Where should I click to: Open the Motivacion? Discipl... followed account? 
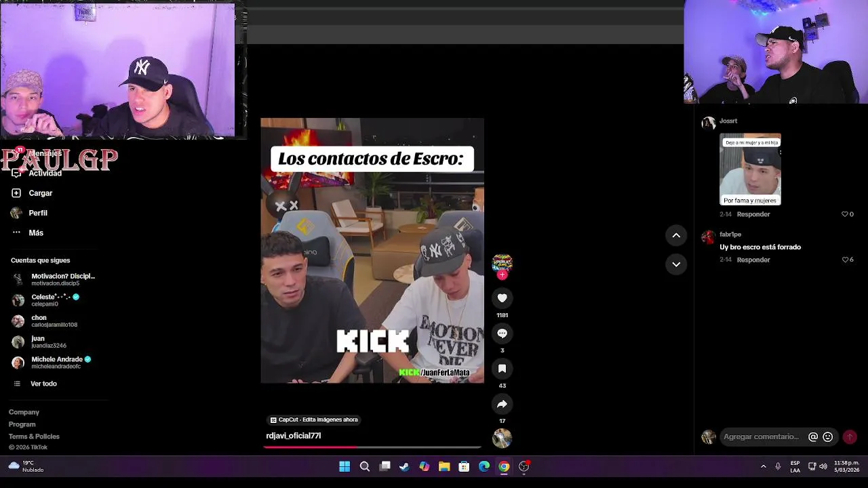[54, 279]
